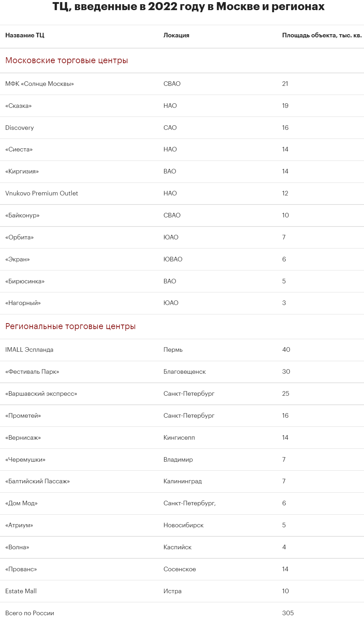Click the ЮВАО location cell
This screenshot has width=364, height=618.
click(173, 259)
